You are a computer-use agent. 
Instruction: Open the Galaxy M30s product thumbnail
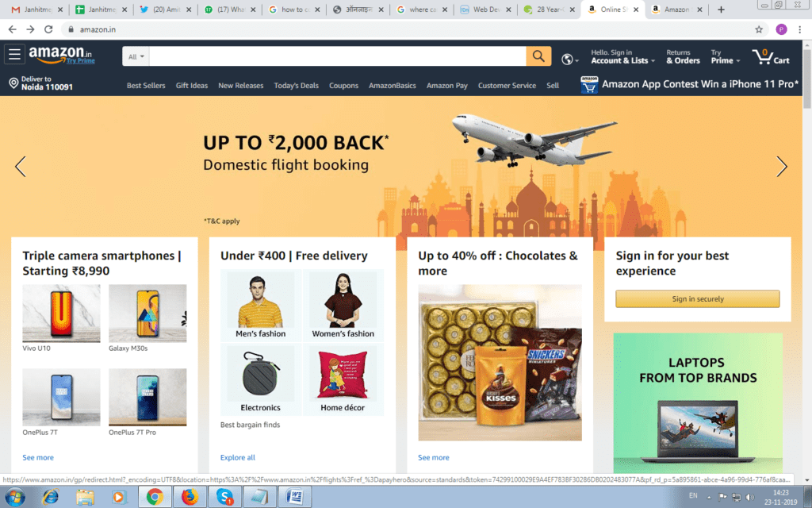coord(147,313)
